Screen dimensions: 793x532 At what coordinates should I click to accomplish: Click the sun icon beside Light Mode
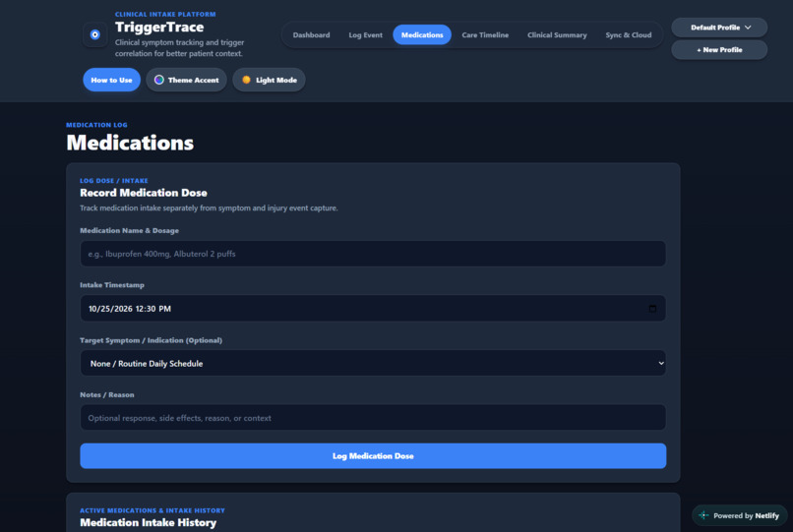click(246, 80)
